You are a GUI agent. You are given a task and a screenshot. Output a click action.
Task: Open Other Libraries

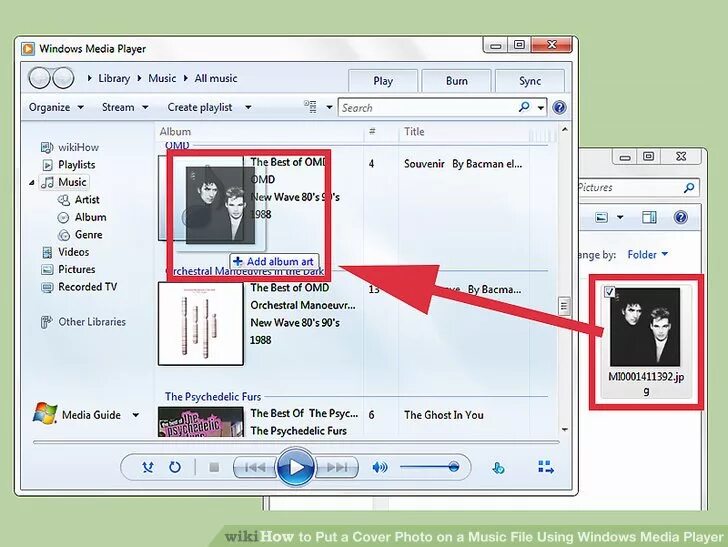84,322
